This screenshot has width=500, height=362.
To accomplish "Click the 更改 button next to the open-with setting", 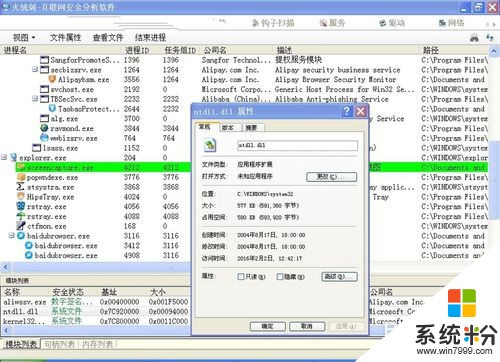I will click(331, 177).
